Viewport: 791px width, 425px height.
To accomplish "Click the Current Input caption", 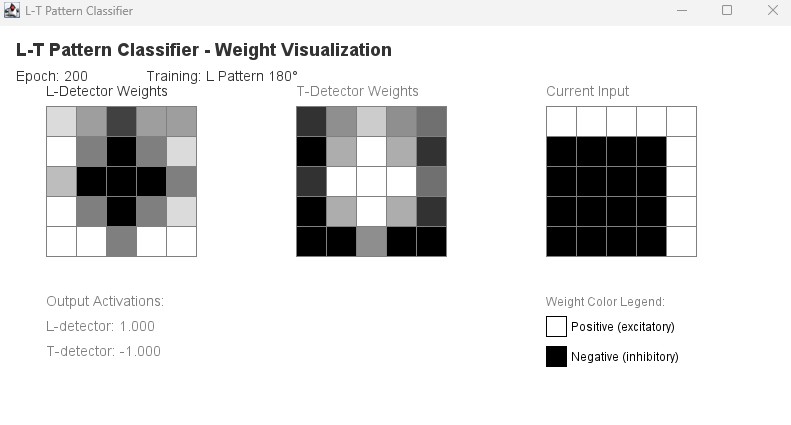I will [587, 91].
